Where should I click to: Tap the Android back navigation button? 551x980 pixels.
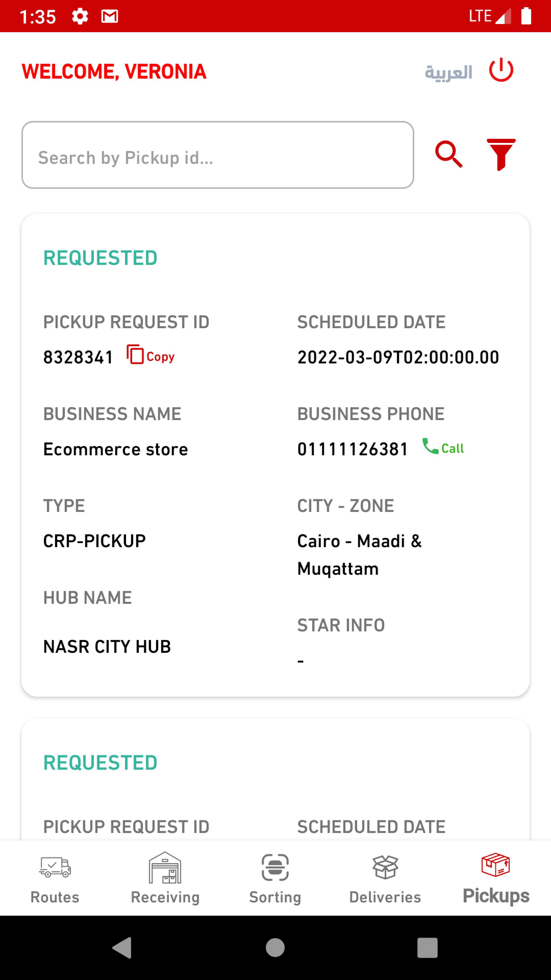[x=122, y=948]
